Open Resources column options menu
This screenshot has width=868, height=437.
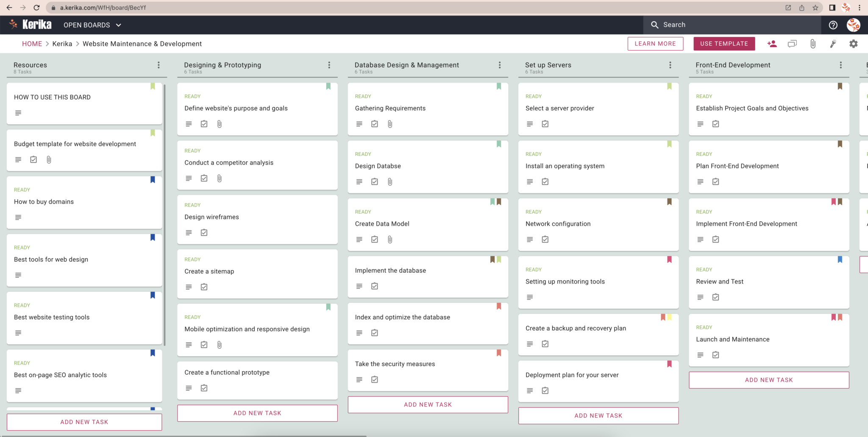point(159,65)
